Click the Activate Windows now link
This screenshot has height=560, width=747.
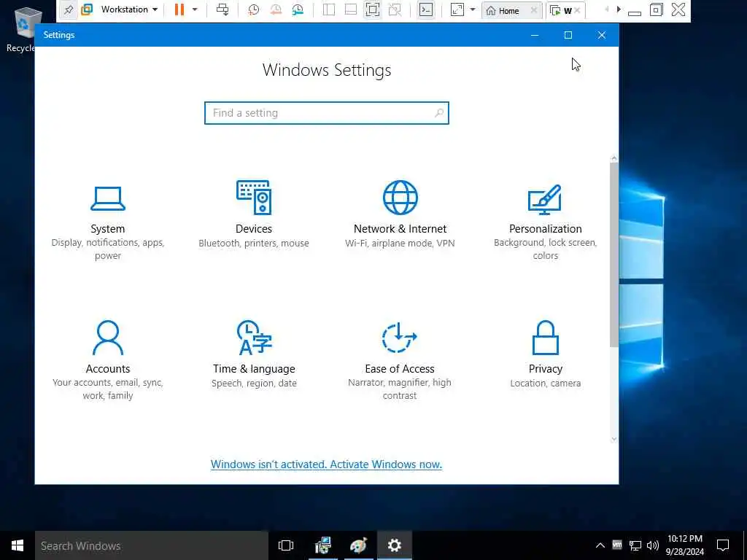coord(326,464)
